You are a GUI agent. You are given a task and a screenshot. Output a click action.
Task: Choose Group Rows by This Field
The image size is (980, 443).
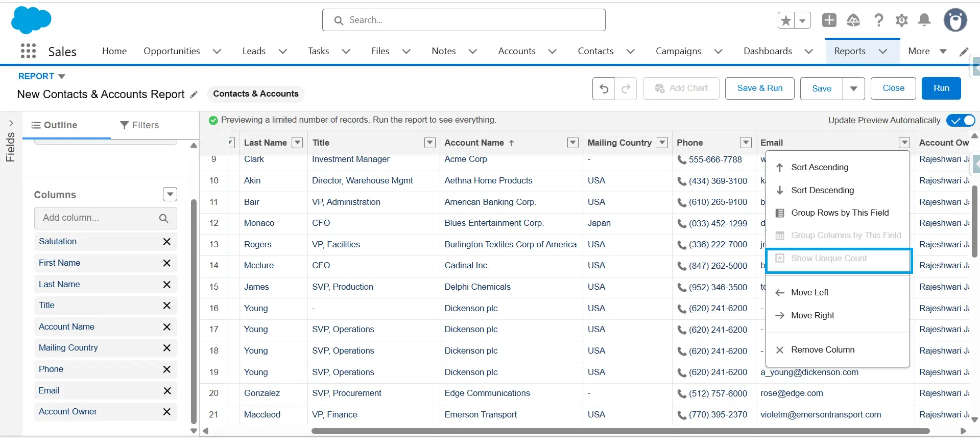838,213
